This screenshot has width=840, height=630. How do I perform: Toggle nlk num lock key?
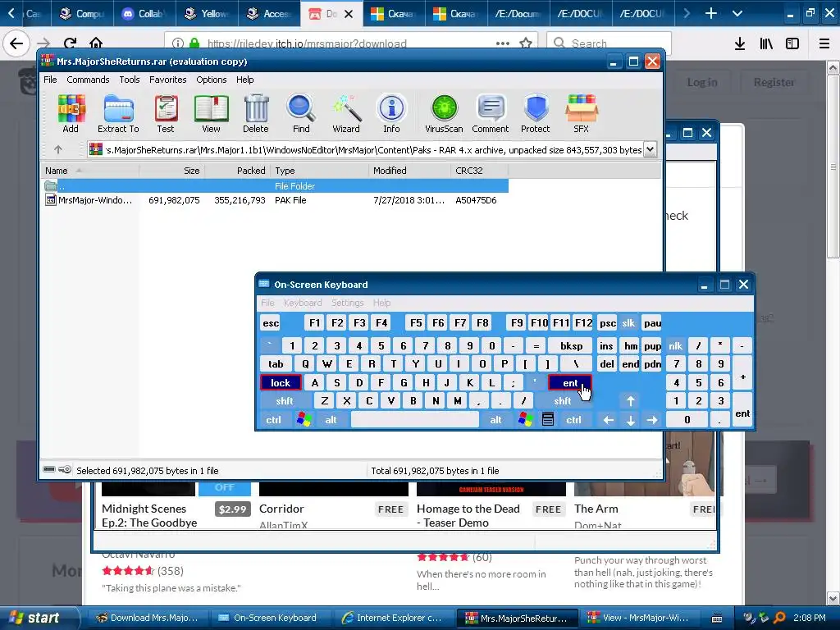click(676, 345)
